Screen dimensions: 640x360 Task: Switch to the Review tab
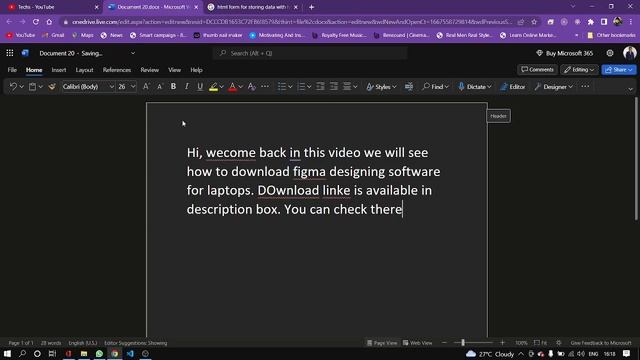pyautogui.click(x=150, y=70)
